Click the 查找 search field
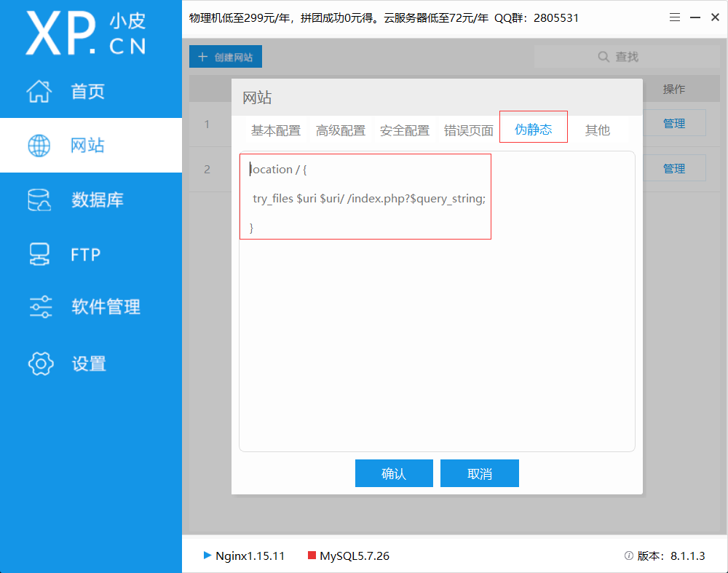728x573 pixels. coord(626,57)
